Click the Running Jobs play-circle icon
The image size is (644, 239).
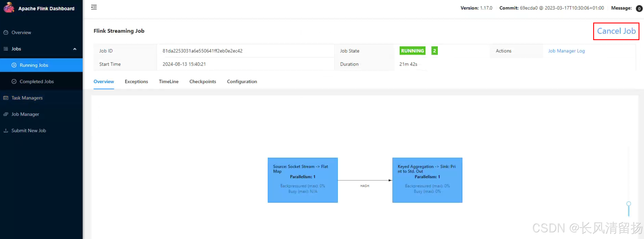pos(14,65)
